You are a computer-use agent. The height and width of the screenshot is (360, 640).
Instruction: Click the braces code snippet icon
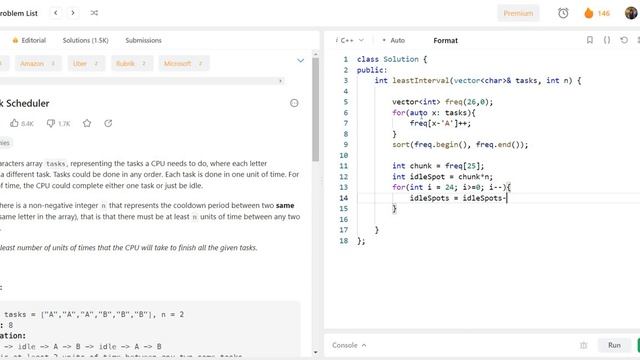(607, 40)
